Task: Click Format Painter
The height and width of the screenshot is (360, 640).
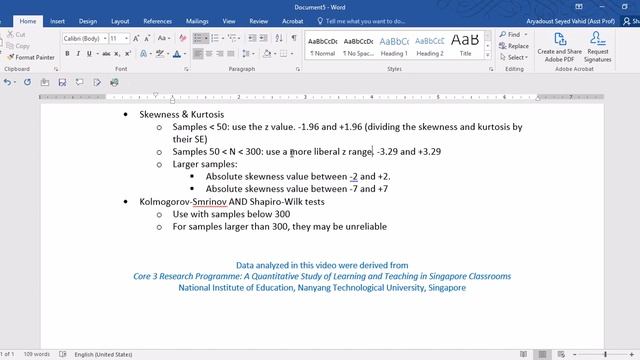Action: pos(31,57)
